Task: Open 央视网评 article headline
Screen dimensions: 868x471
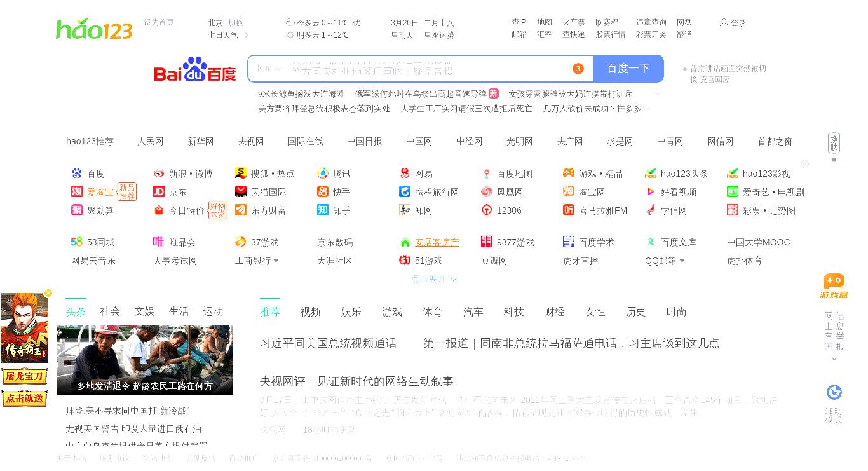Action: tap(356, 381)
